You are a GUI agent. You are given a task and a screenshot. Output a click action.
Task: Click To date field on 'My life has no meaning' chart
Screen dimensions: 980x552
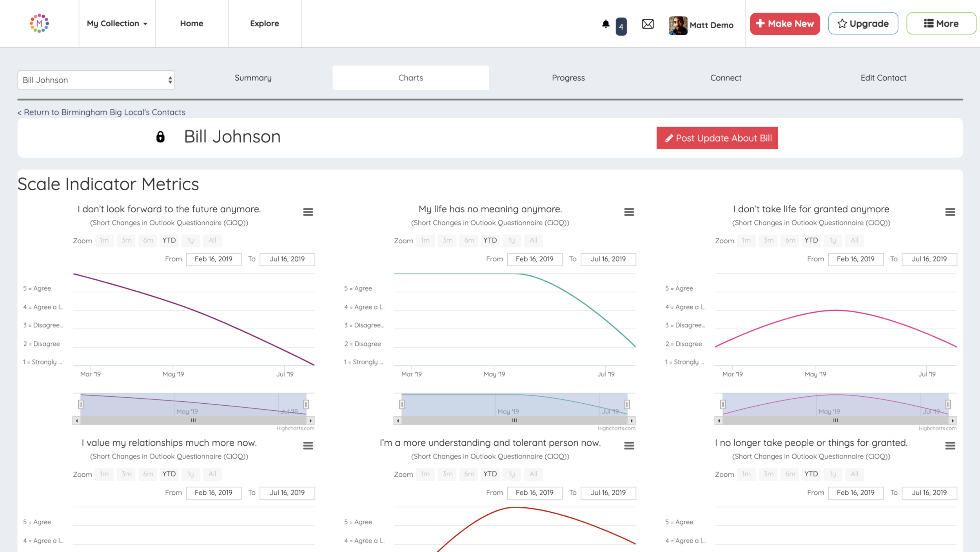[608, 259]
